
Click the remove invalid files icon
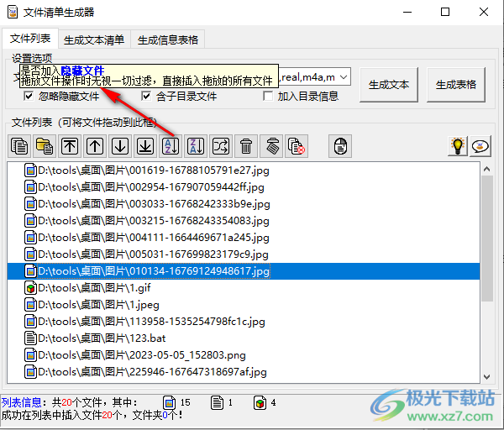297,146
